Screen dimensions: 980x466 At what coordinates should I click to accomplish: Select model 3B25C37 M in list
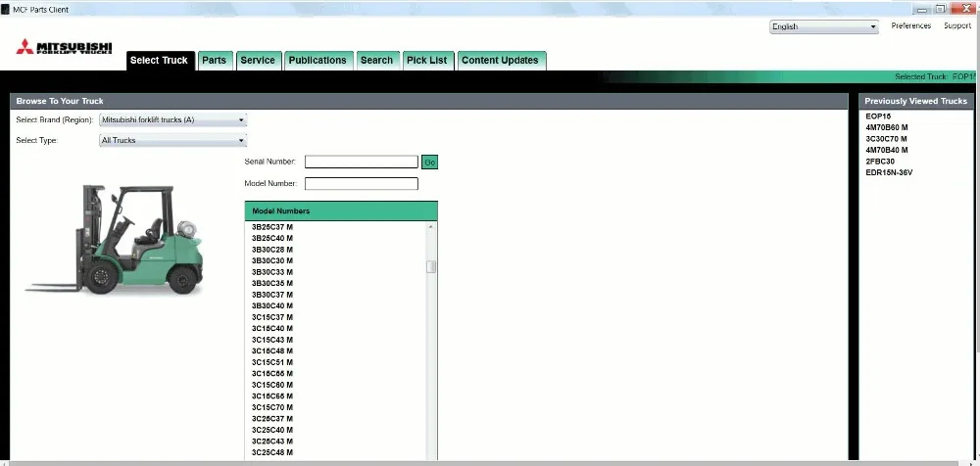coord(272,227)
